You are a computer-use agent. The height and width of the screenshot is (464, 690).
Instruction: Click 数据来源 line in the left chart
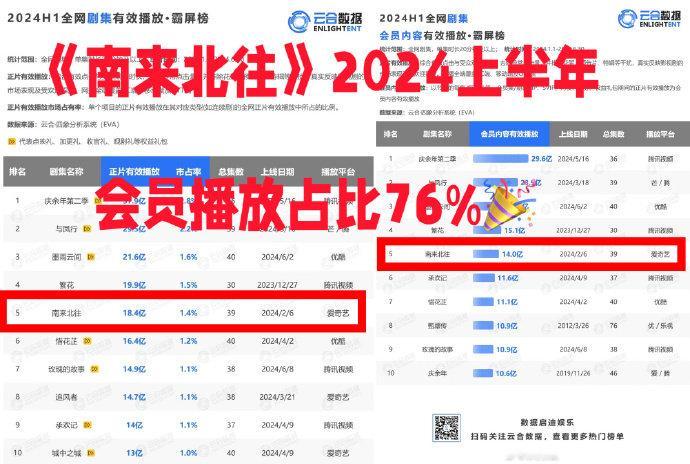pos(63,125)
